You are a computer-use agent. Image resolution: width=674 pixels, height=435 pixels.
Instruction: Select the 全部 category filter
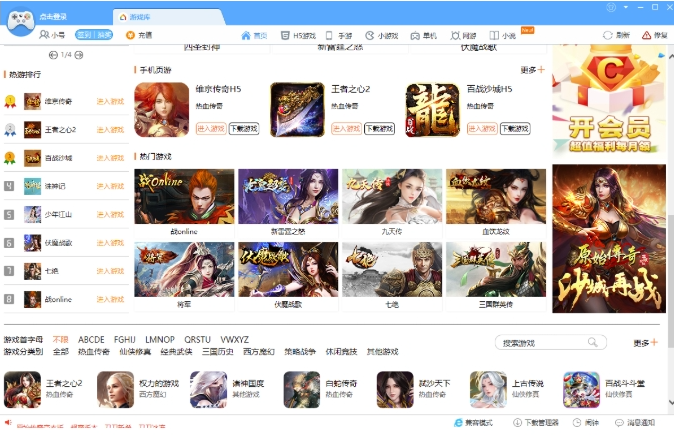(x=61, y=352)
